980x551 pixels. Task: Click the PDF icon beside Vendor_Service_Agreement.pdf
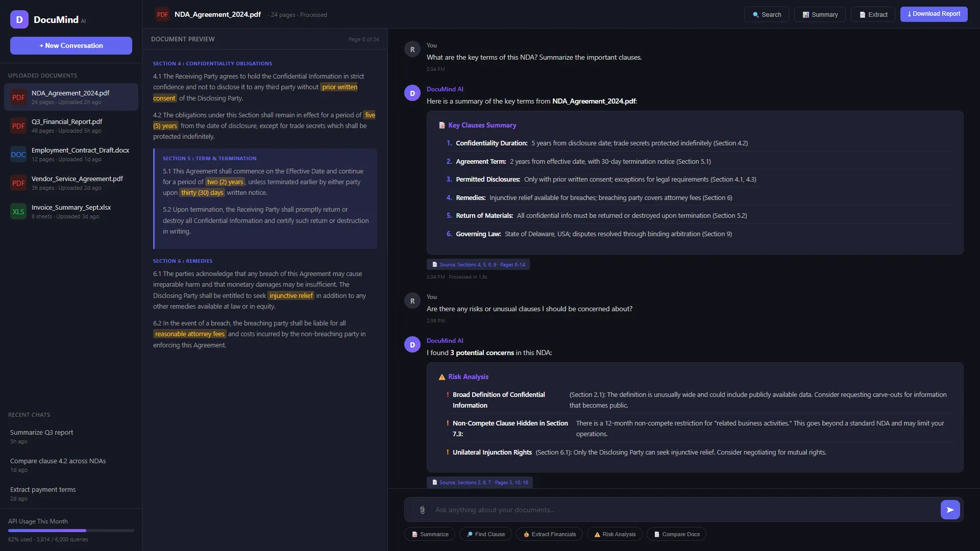(x=18, y=183)
